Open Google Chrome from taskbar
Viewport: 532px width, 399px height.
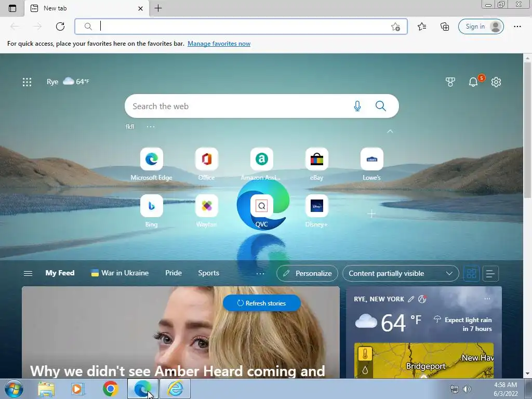(111, 389)
